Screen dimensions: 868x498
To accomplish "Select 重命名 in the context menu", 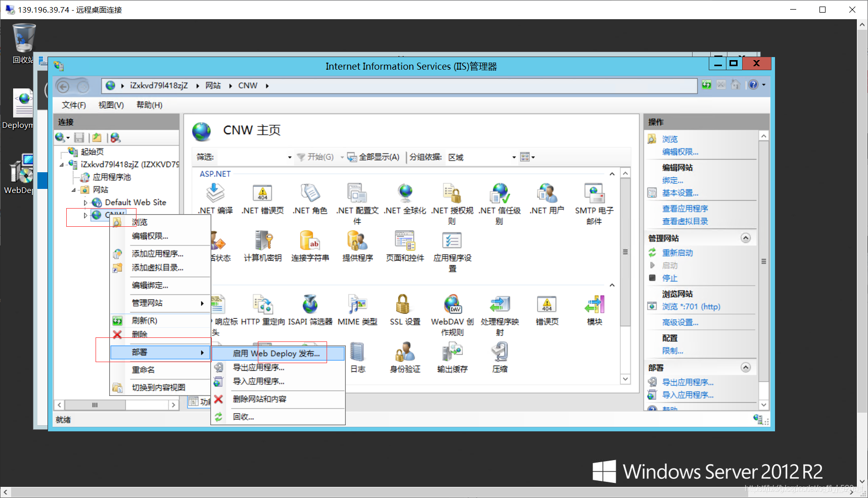I will [160, 370].
